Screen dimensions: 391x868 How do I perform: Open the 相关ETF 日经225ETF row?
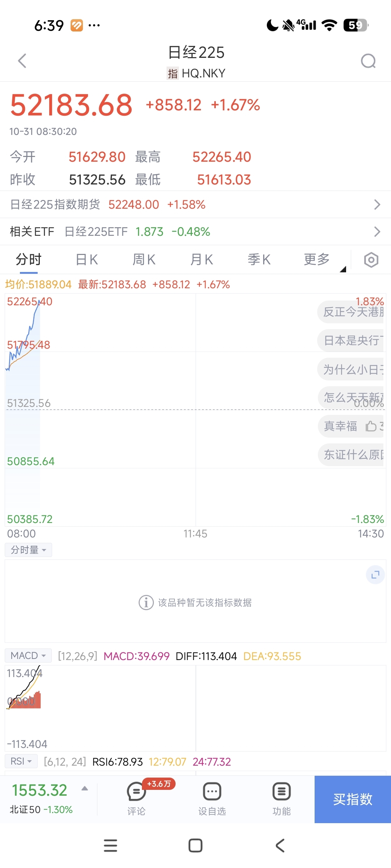pos(195,231)
